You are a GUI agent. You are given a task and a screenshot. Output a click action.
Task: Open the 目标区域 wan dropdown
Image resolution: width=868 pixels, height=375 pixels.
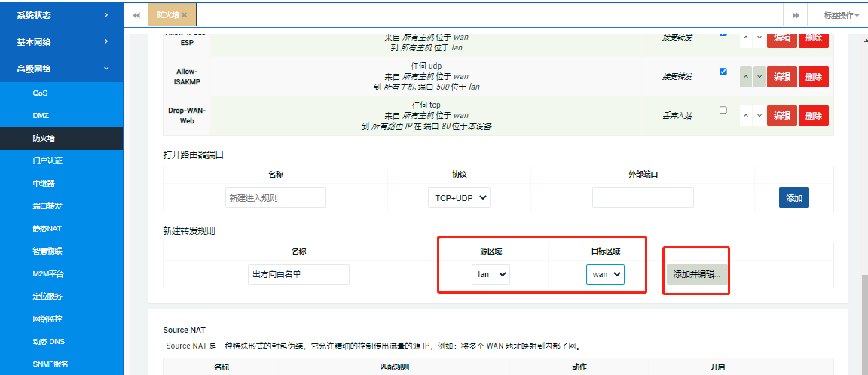(605, 274)
